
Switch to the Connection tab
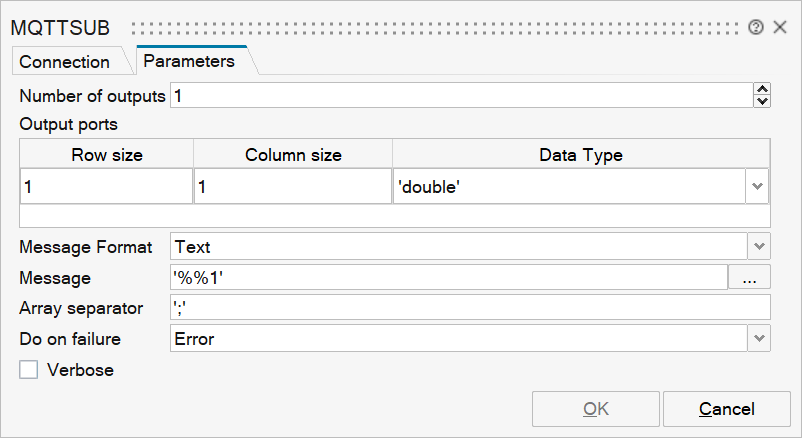(x=65, y=62)
